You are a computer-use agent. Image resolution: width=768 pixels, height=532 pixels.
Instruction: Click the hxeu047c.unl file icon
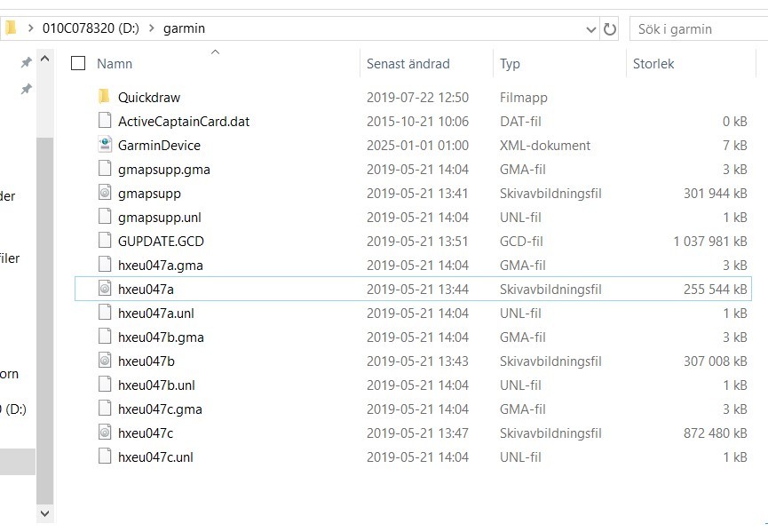tap(105, 457)
